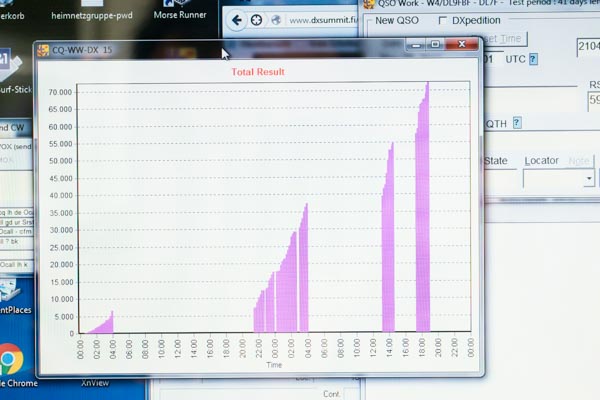Click the Note button beside Locator

(579, 161)
